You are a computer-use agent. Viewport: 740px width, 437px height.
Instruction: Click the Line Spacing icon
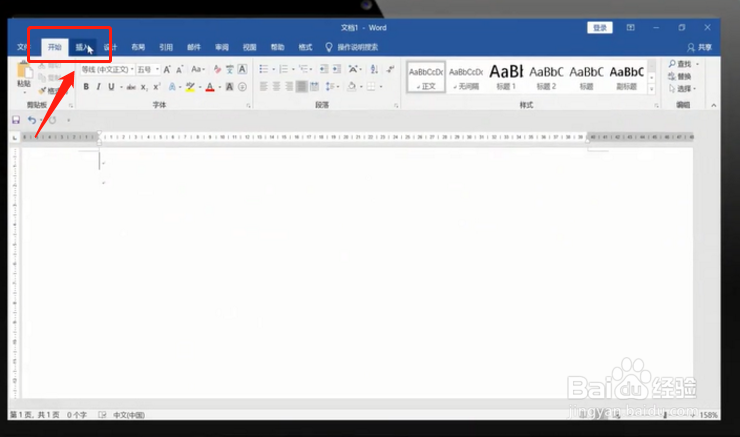pyautogui.click(x=329, y=86)
